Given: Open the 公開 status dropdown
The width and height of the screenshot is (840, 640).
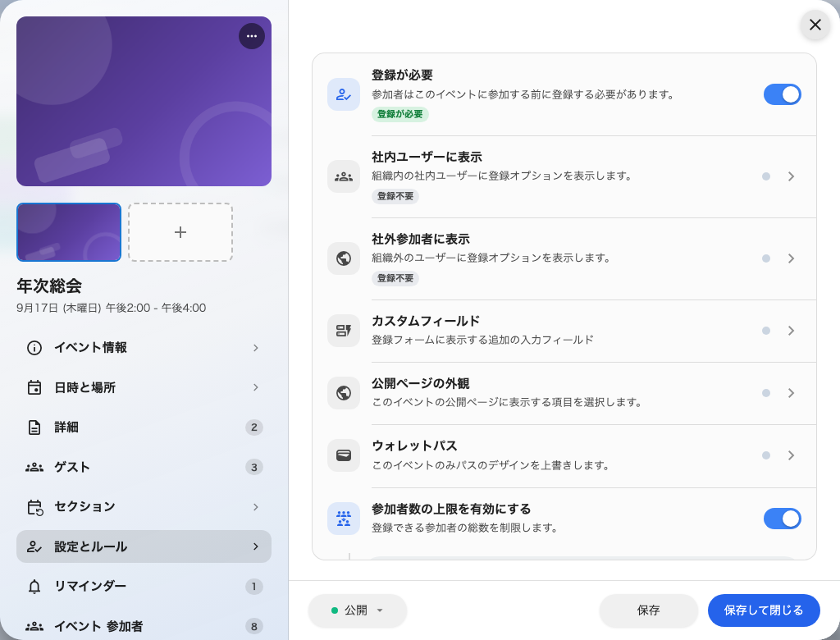Looking at the screenshot, I should (x=358, y=610).
